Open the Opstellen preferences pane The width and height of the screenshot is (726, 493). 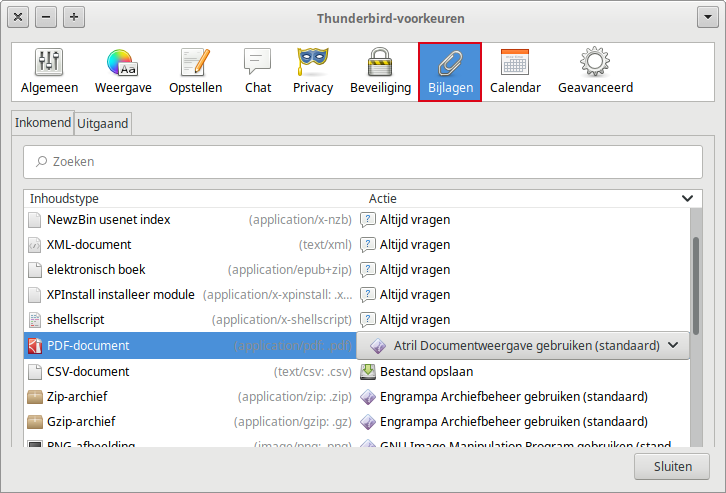click(x=195, y=72)
